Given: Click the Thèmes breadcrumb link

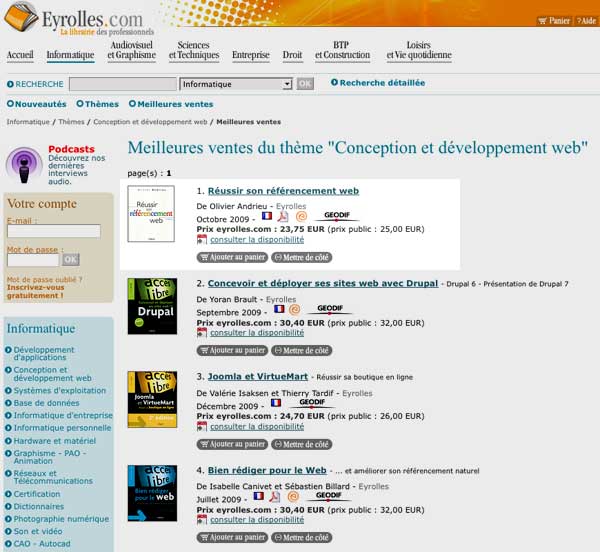Looking at the screenshot, I should pyautogui.click(x=71, y=122).
